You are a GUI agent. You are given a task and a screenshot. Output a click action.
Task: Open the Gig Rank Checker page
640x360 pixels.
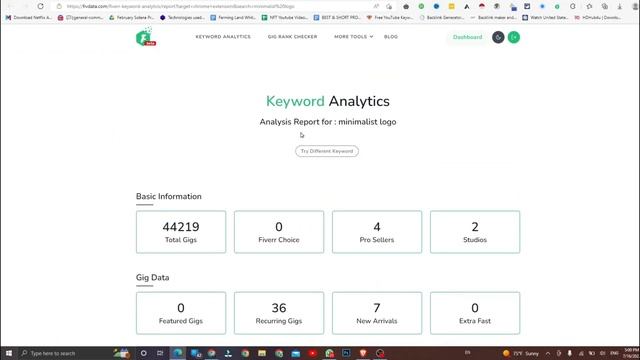click(292, 37)
